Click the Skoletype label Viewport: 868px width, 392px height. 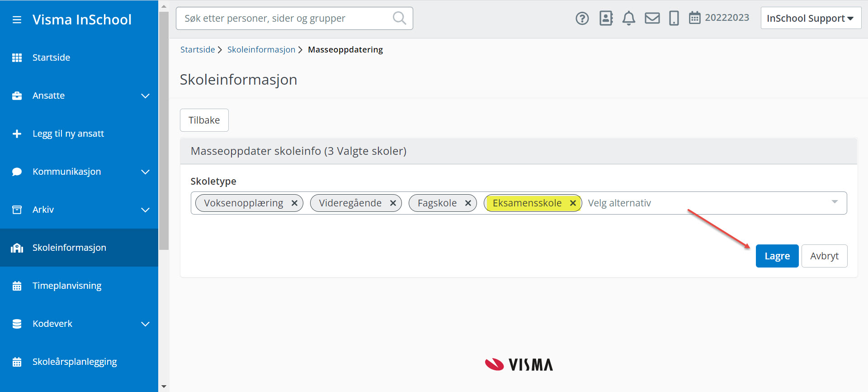pos(213,181)
